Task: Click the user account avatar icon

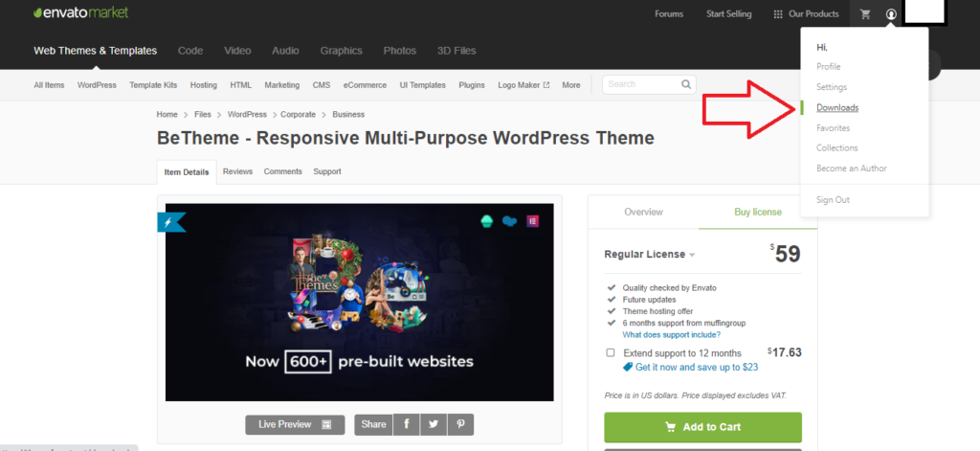Action: 891,13
